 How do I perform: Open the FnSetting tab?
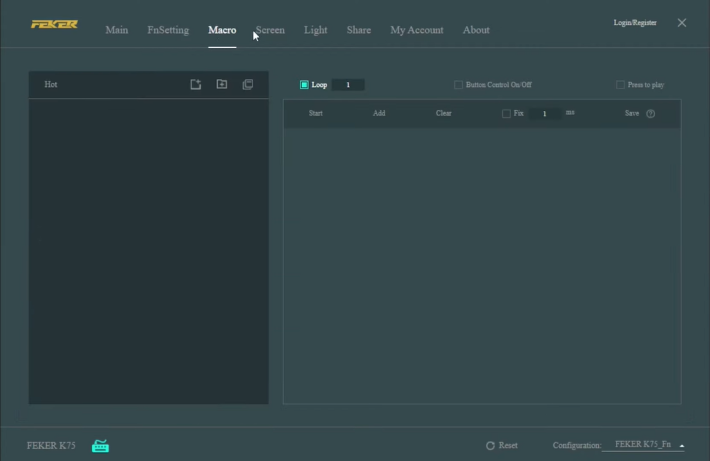pyautogui.click(x=168, y=30)
